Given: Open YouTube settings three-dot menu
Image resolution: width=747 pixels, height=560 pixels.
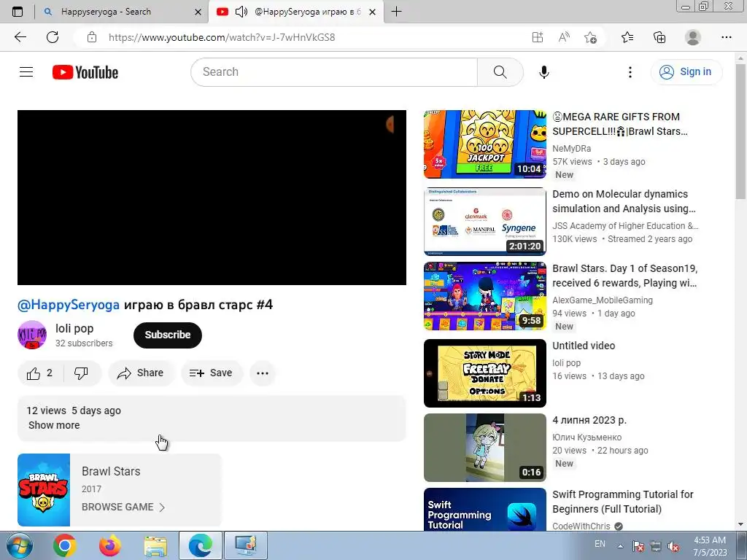Looking at the screenshot, I should pyautogui.click(x=630, y=72).
